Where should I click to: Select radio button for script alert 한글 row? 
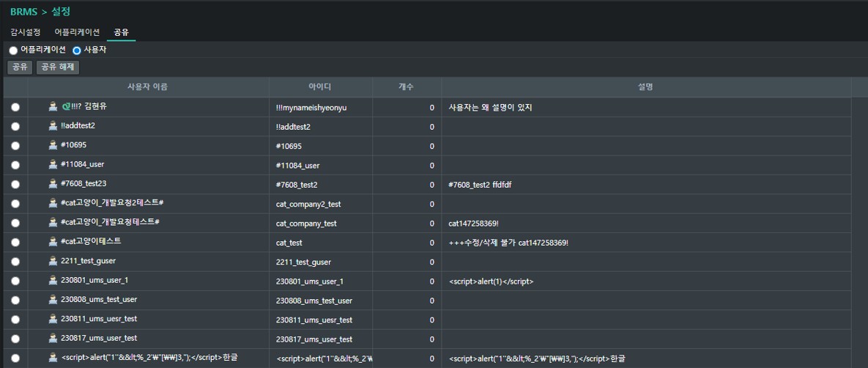click(15, 358)
